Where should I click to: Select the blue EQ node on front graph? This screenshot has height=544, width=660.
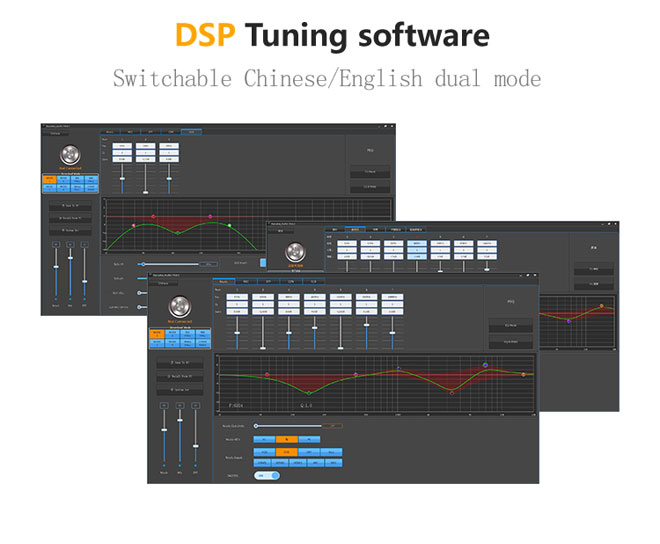click(399, 368)
